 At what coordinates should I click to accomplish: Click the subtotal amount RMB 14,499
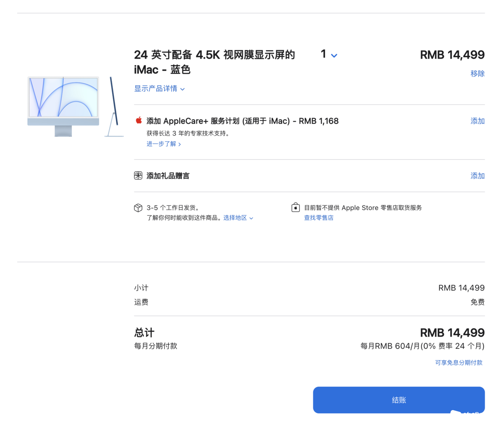(x=462, y=288)
